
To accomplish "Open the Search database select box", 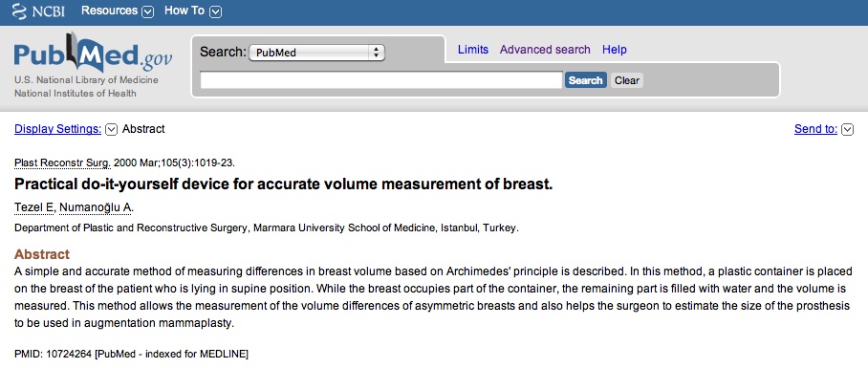I will click(316, 53).
